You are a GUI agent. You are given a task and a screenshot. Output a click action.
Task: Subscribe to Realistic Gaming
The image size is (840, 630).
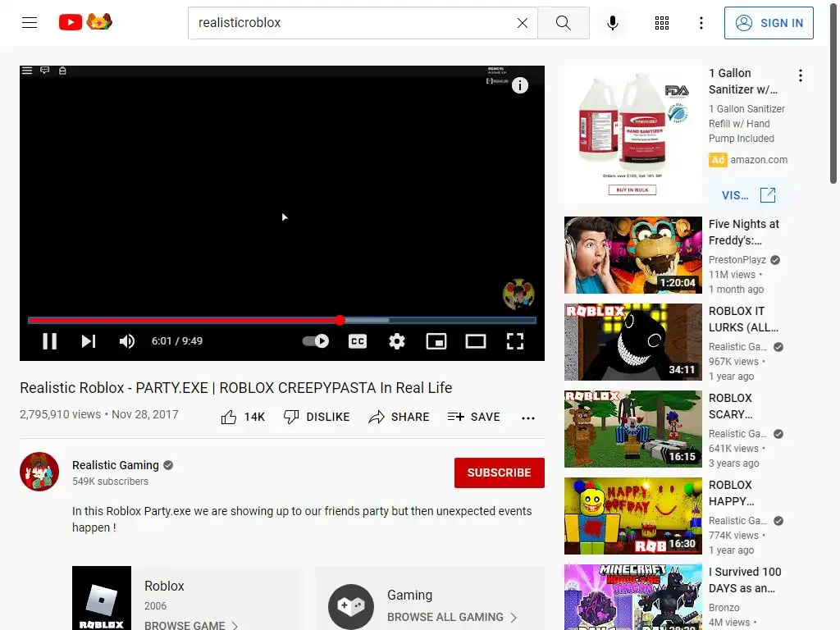500,472
